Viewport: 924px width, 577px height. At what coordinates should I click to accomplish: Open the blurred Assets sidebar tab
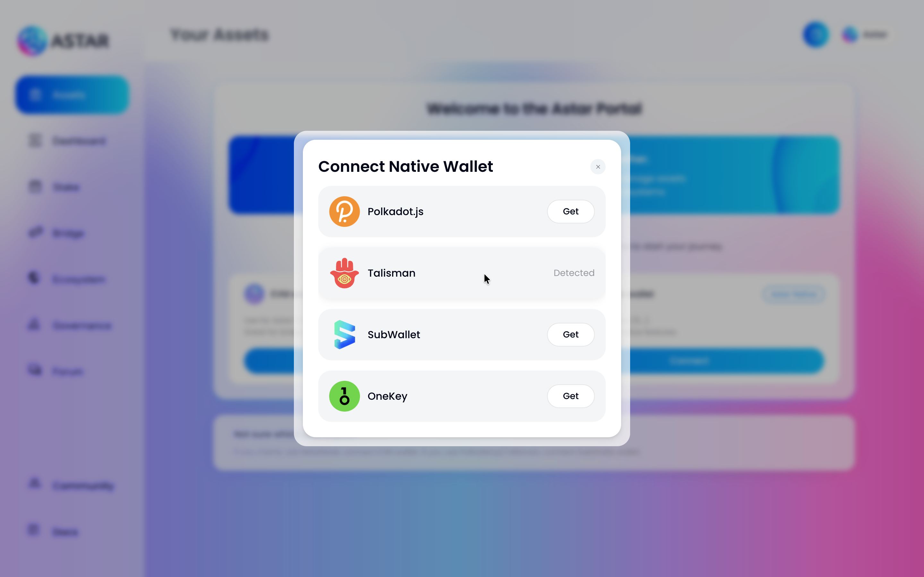pos(72,95)
